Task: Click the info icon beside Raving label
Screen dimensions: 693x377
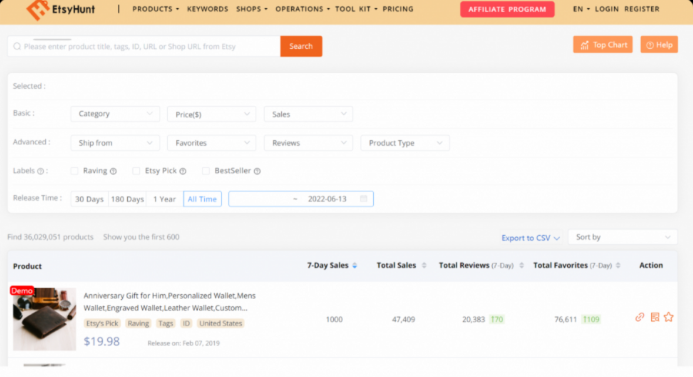Action: click(x=113, y=171)
